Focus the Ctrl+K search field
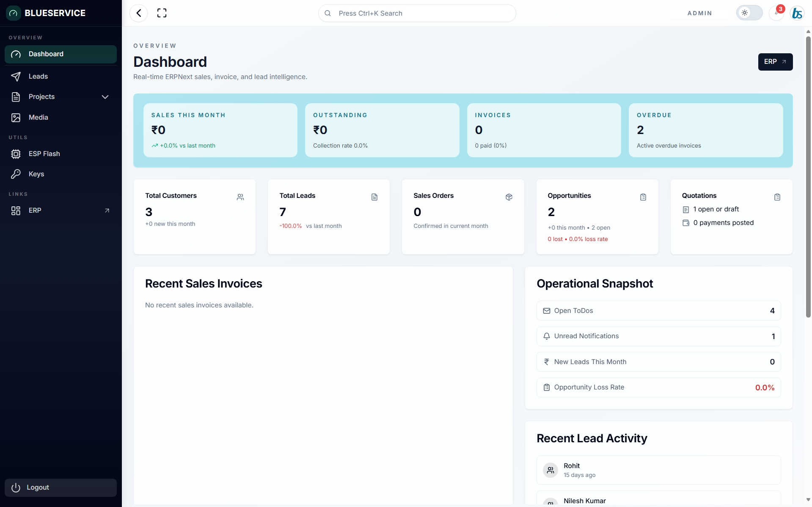Viewport: 812px width, 507px height. click(417, 13)
